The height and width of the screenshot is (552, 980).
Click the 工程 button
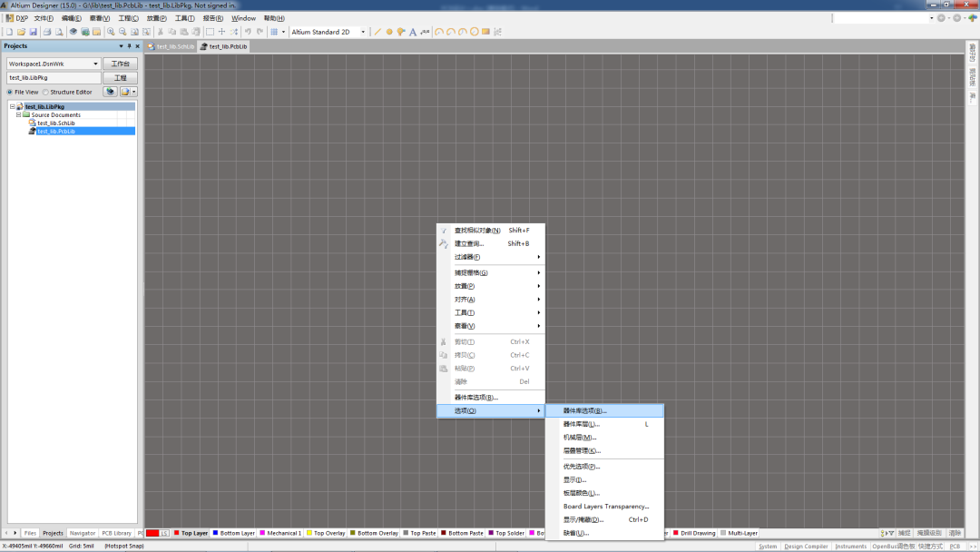click(120, 77)
